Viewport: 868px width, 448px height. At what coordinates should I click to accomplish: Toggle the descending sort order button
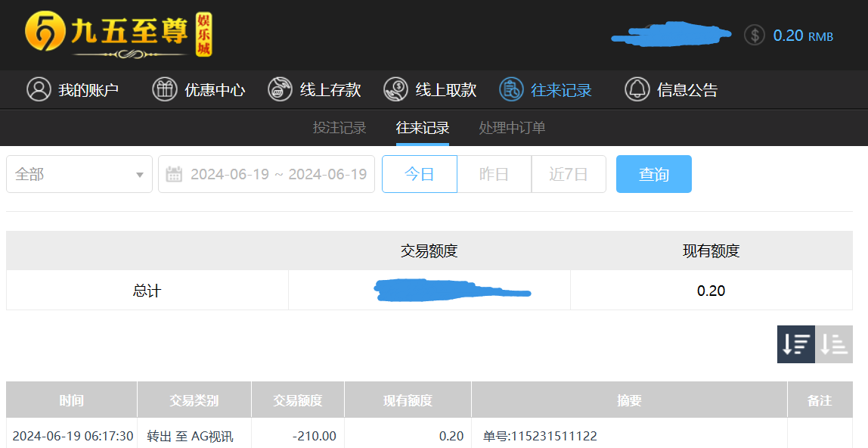(795, 344)
